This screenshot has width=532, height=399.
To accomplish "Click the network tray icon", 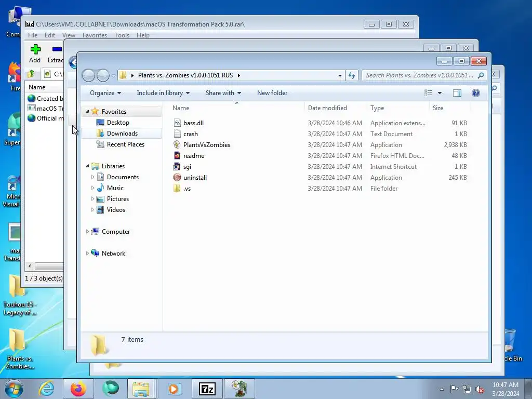I will coord(467,390).
